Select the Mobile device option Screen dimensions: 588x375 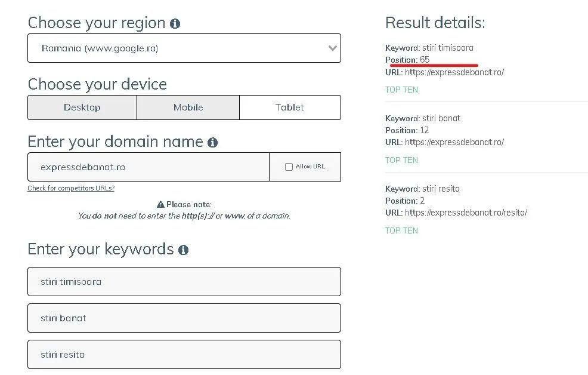tap(188, 107)
